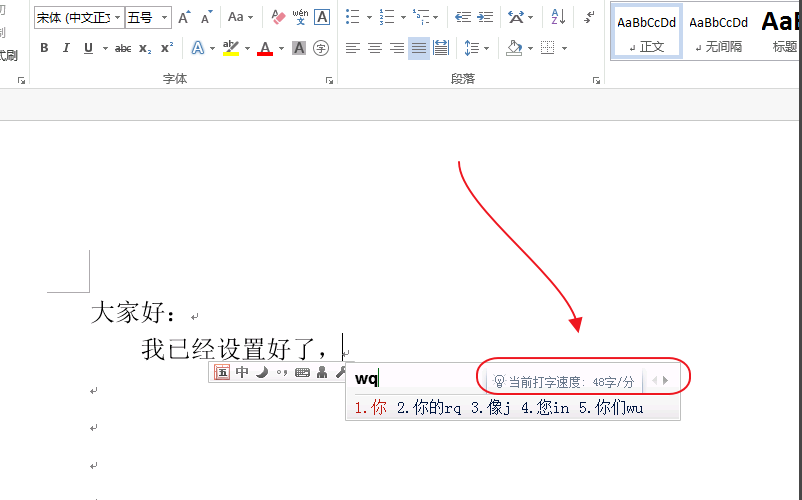Click the Wubi 五 IME logo icon

point(221,372)
